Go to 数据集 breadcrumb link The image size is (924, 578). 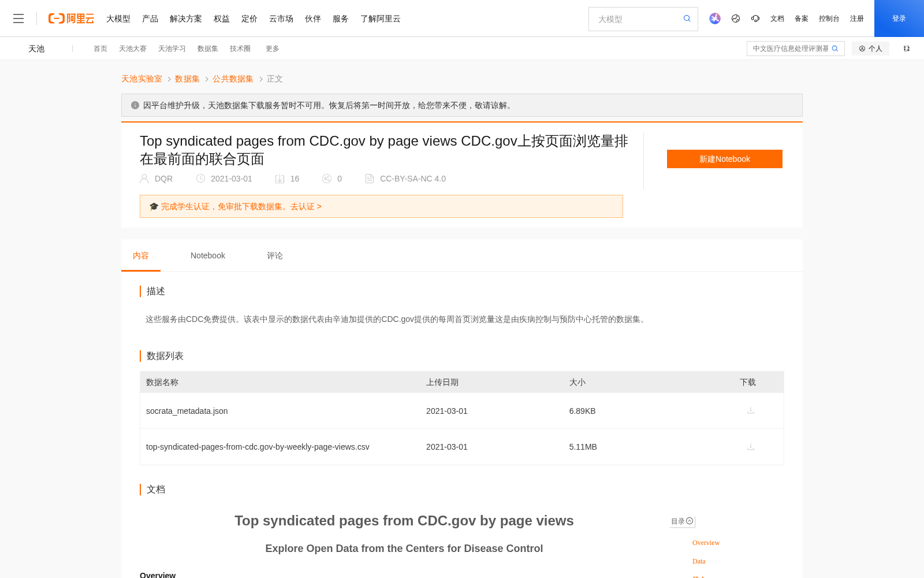pyautogui.click(x=187, y=79)
